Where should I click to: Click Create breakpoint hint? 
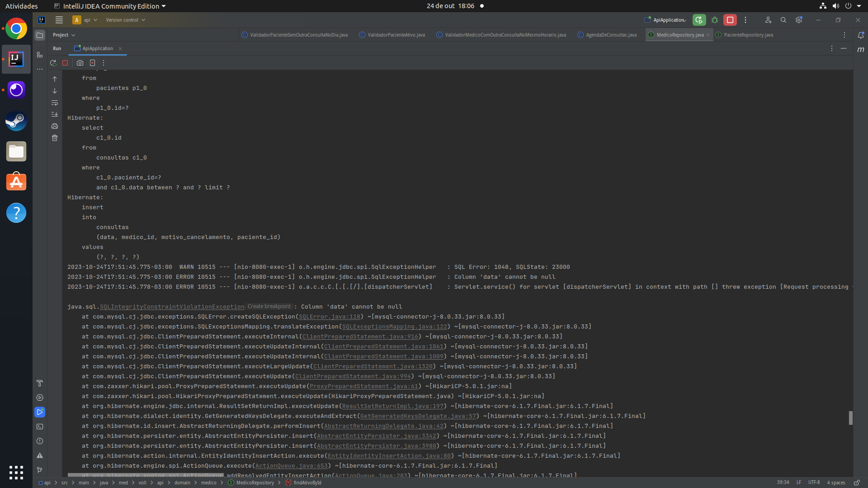click(269, 306)
